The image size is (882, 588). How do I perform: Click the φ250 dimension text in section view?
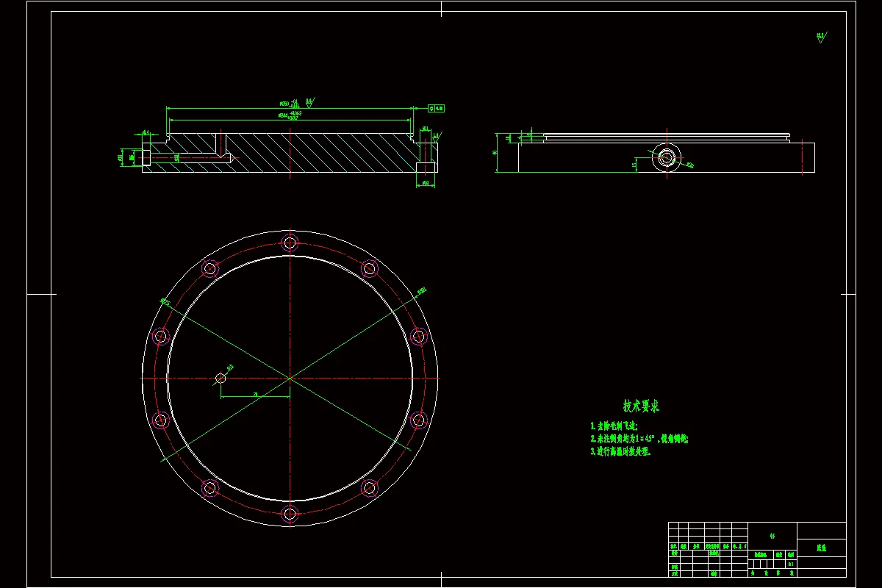[x=289, y=104]
